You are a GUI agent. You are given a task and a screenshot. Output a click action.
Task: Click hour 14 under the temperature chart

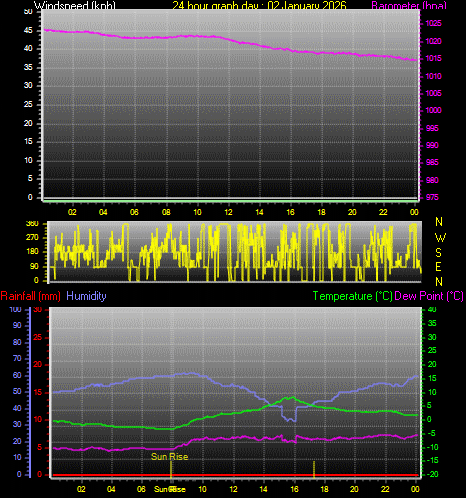pos(264,489)
